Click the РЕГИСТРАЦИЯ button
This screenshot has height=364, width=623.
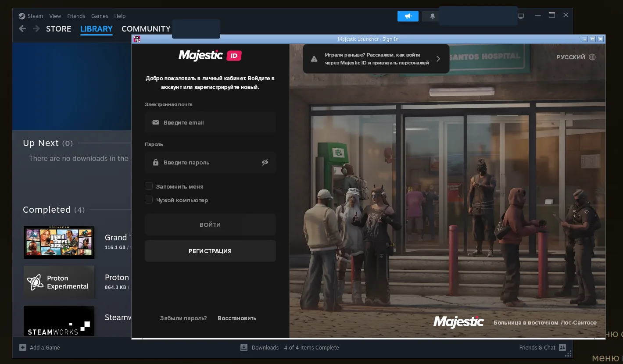point(210,251)
